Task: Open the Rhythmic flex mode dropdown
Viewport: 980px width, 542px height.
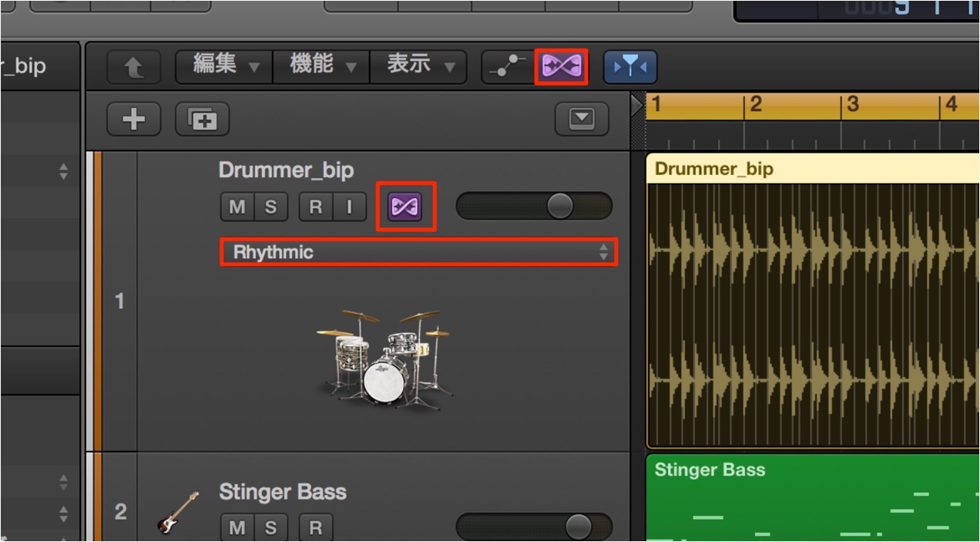Action: click(420, 252)
